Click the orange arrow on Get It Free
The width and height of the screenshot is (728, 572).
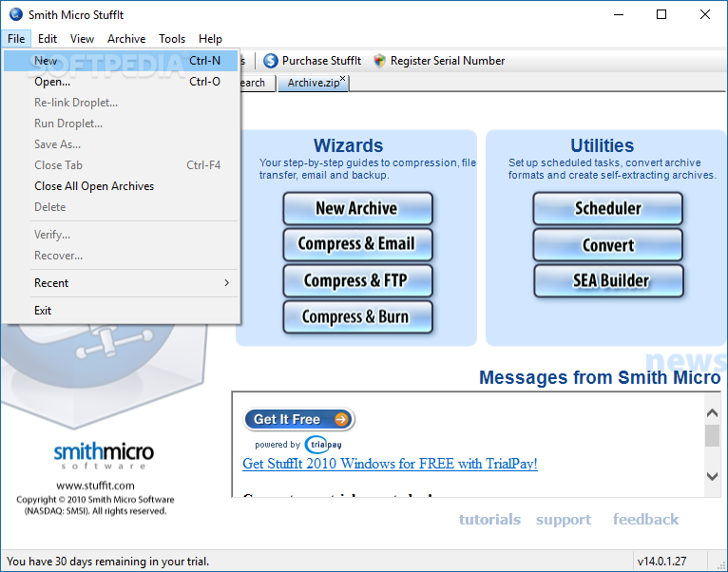tap(341, 419)
